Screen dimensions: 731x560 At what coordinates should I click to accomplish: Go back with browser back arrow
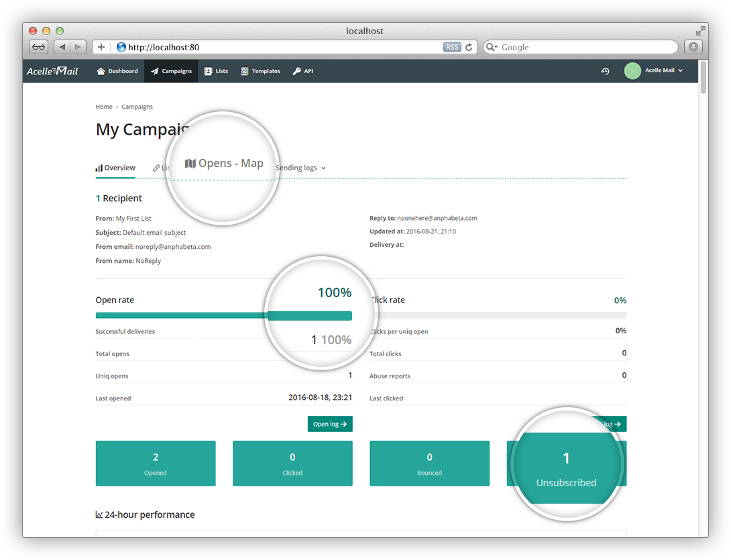pos(62,47)
